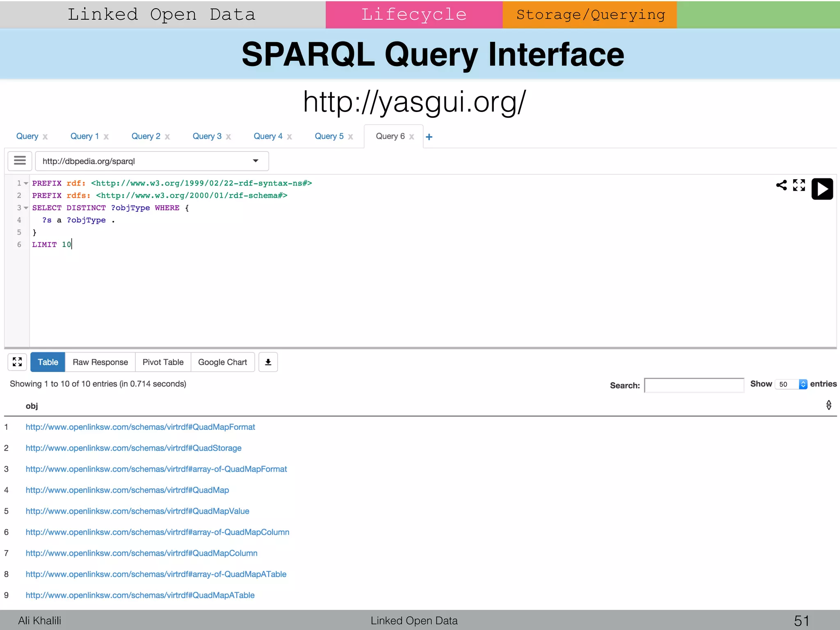Expand the query editor to fullscreen

[799, 185]
